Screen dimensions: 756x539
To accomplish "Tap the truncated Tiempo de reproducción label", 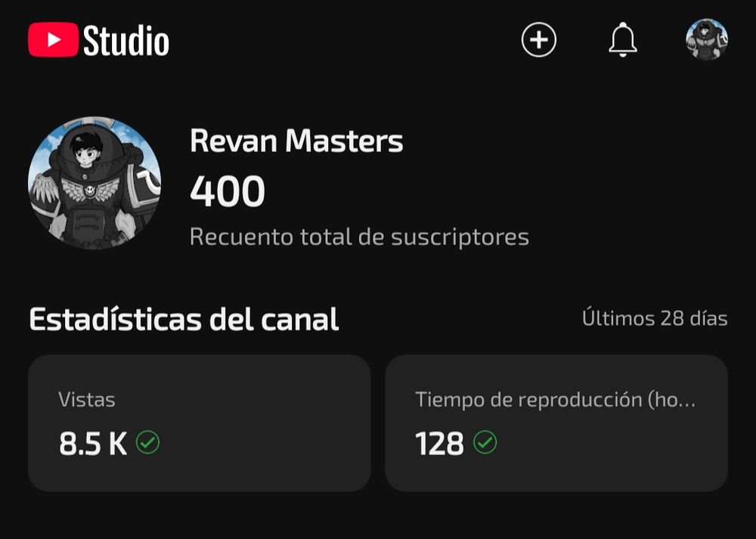I will point(556,400).
